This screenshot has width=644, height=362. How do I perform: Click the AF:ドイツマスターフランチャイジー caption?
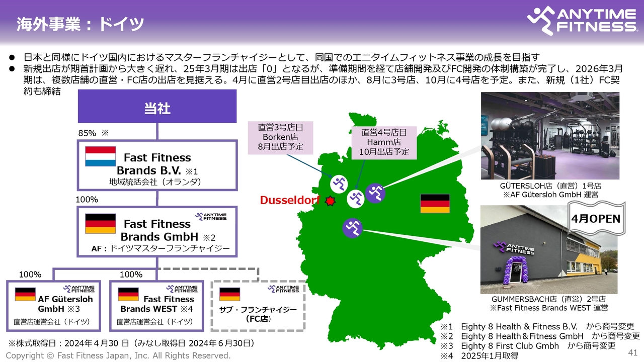point(160,248)
